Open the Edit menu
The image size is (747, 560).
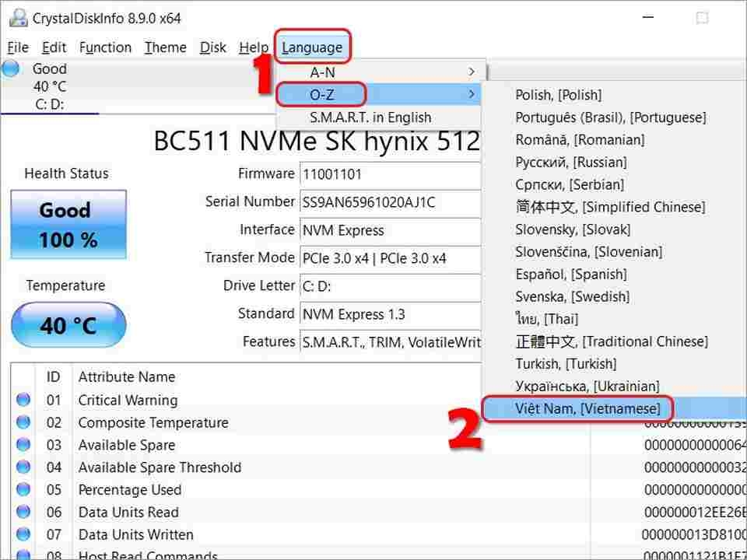[x=54, y=47]
